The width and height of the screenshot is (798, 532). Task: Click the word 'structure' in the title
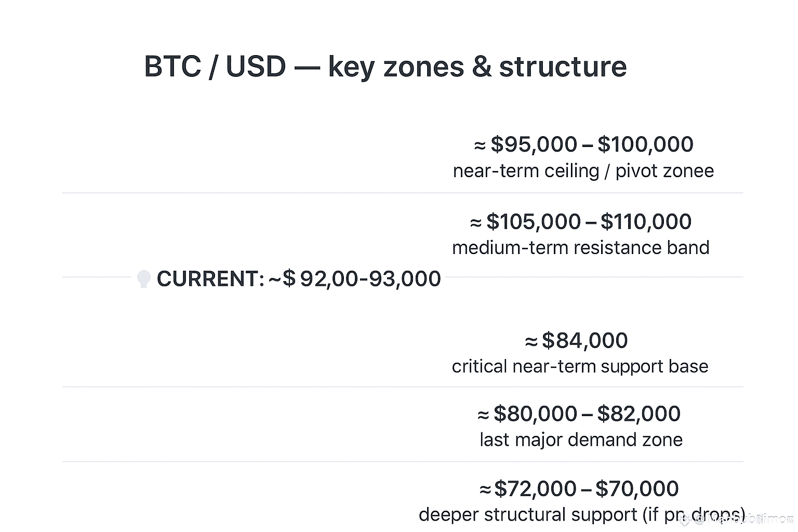click(x=563, y=66)
